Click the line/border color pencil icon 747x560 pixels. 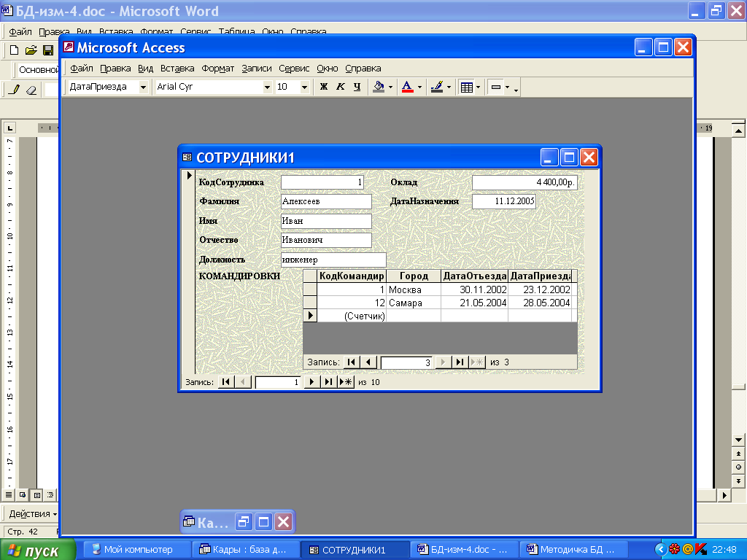[436, 87]
